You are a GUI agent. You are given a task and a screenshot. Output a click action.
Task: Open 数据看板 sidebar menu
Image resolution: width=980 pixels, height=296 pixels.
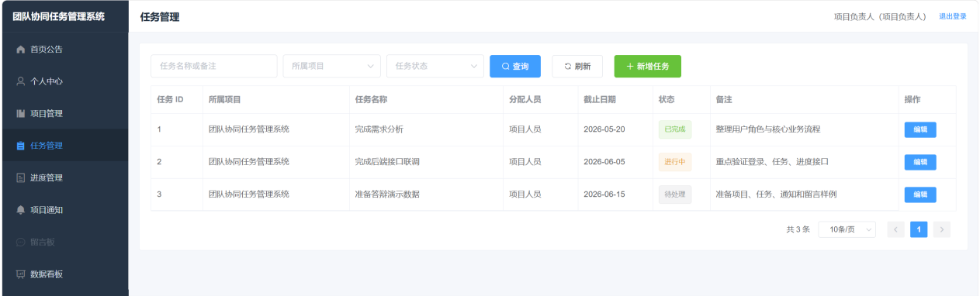[x=64, y=274]
